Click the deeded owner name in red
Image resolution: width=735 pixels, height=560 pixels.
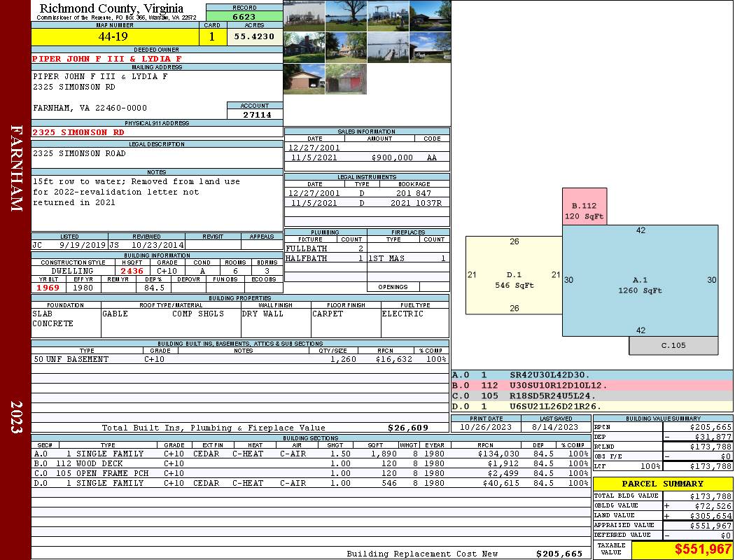coord(107,59)
